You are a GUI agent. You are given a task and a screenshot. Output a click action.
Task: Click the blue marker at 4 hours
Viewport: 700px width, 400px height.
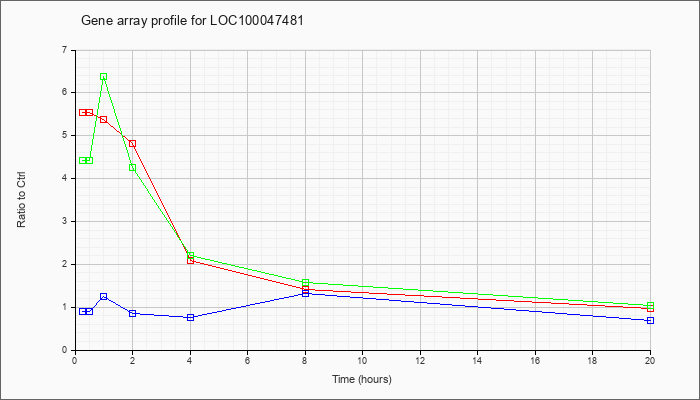click(191, 317)
